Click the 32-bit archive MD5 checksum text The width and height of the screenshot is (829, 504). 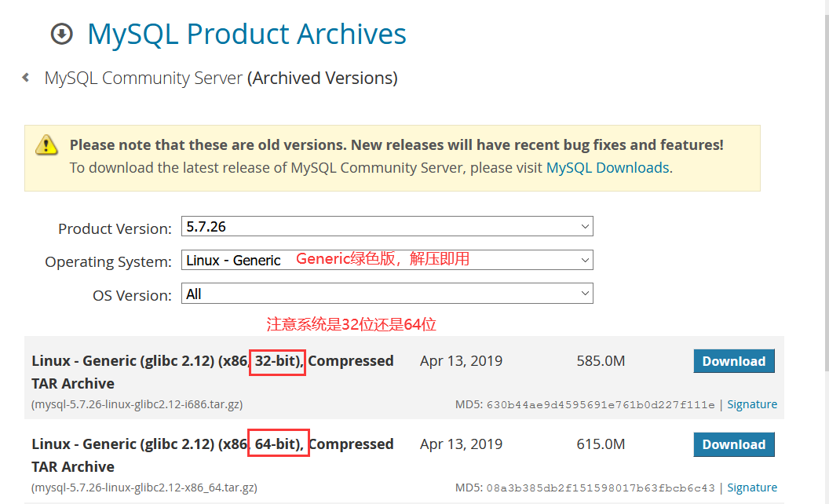tap(601, 405)
